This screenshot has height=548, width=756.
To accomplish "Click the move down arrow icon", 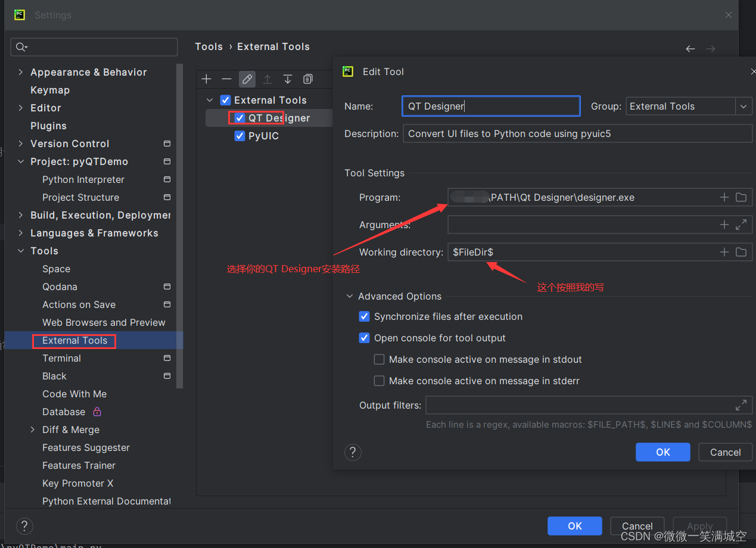I will (288, 79).
